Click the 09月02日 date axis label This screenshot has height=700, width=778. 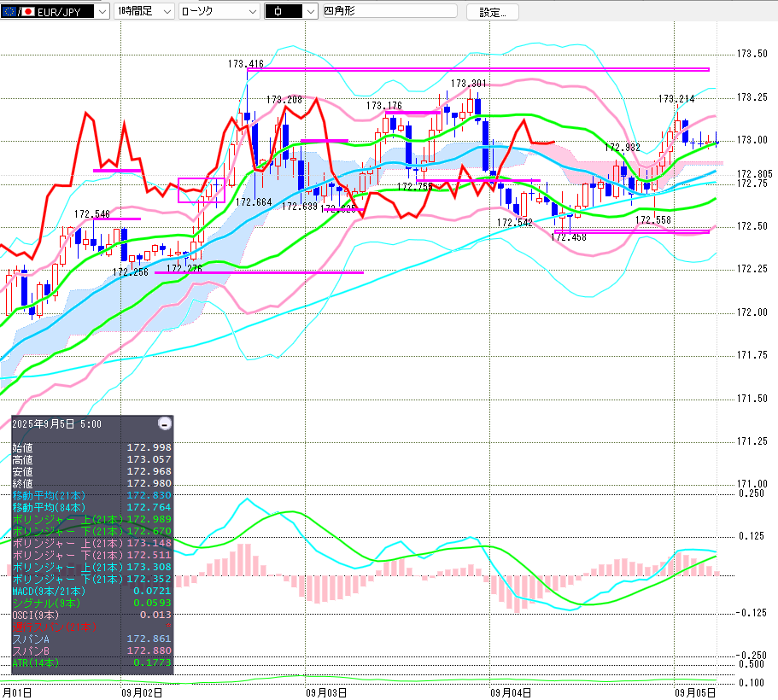click(x=142, y=692)
